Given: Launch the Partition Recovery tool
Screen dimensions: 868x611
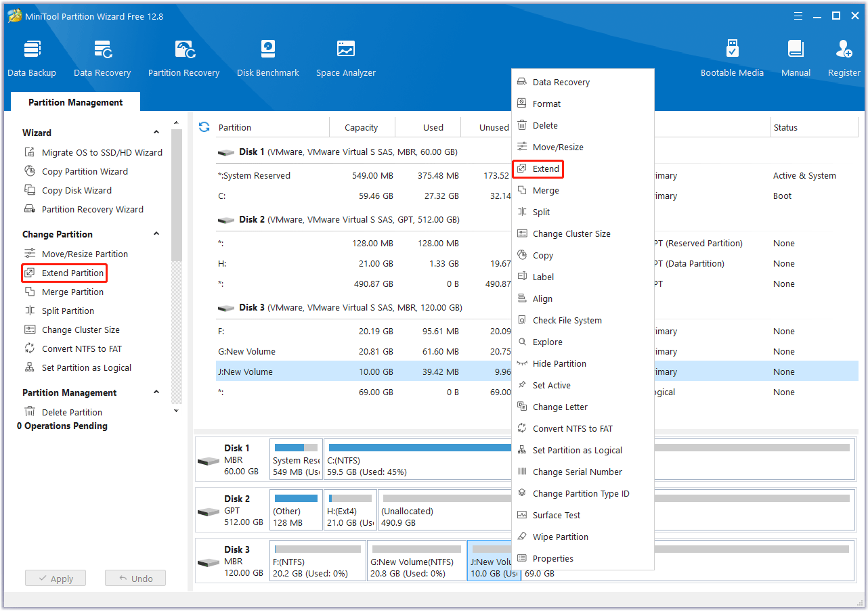Looking at the screenshot, I should [x=183, y=58].
